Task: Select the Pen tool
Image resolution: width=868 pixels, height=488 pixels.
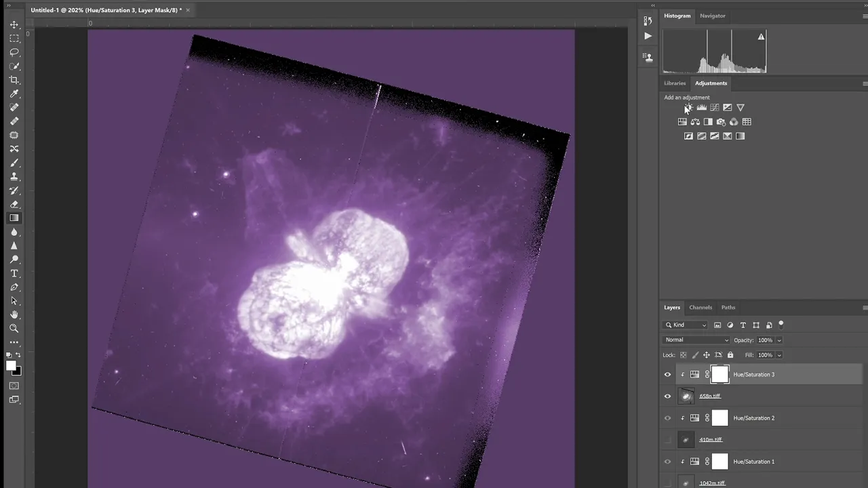Action: point(14,287)
